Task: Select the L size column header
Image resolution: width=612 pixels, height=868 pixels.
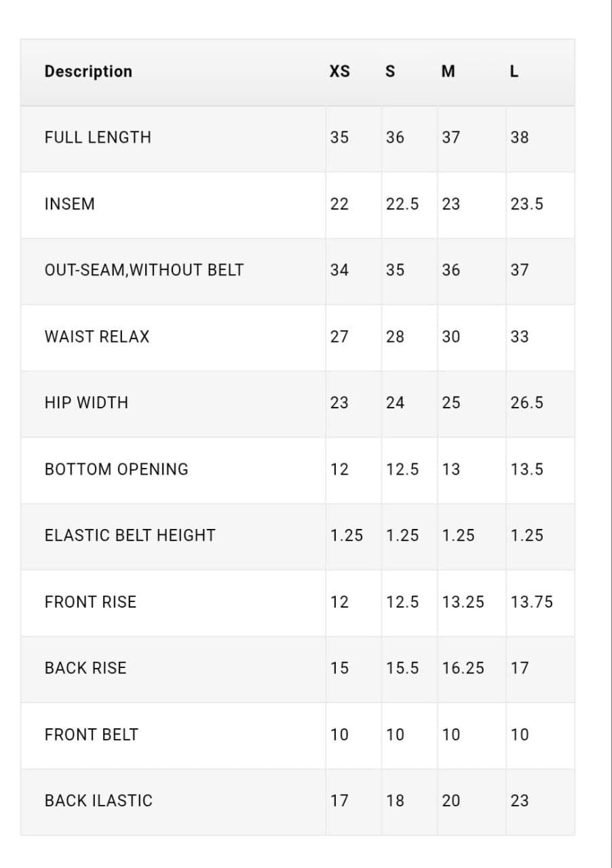Action: pyautogui.click(x=514, y=71)
